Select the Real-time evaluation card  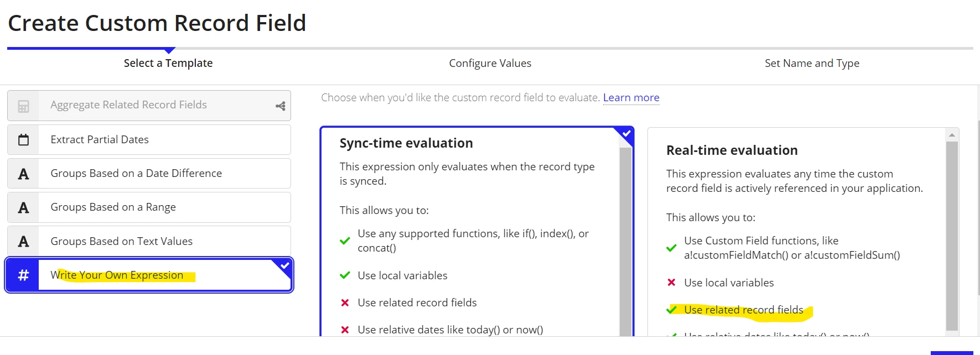pos(803,232)
